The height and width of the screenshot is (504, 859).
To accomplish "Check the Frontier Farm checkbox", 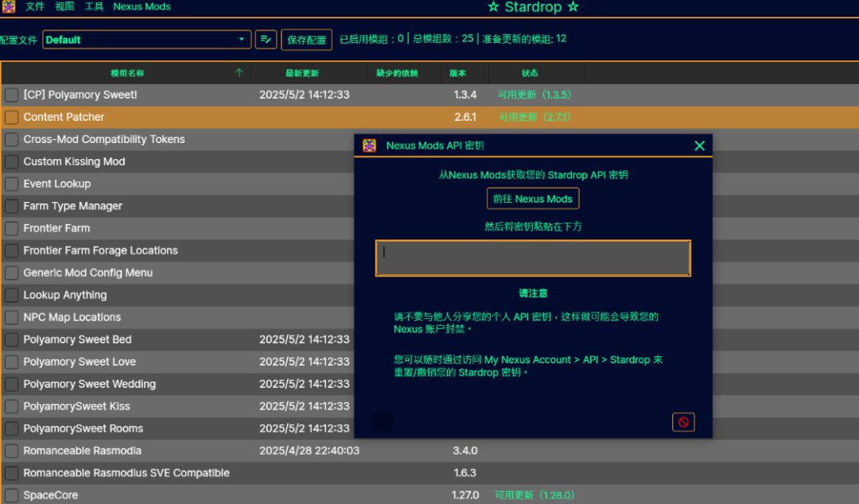I will click(x=11, y=228).
